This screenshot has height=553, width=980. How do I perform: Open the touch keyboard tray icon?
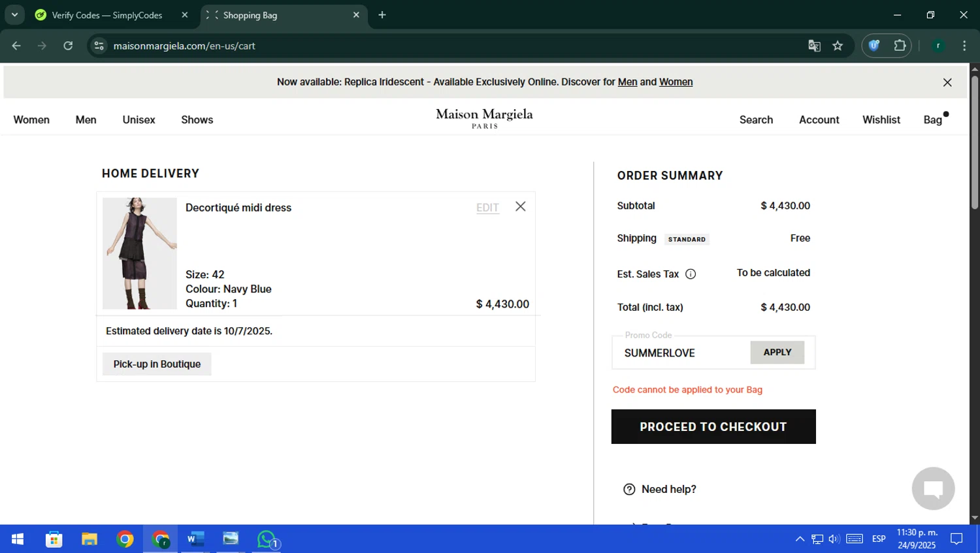(855, 539)
